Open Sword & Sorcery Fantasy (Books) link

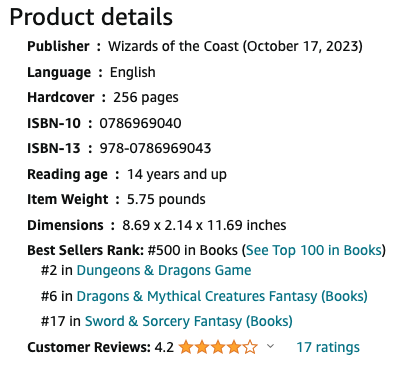(189, 321)
